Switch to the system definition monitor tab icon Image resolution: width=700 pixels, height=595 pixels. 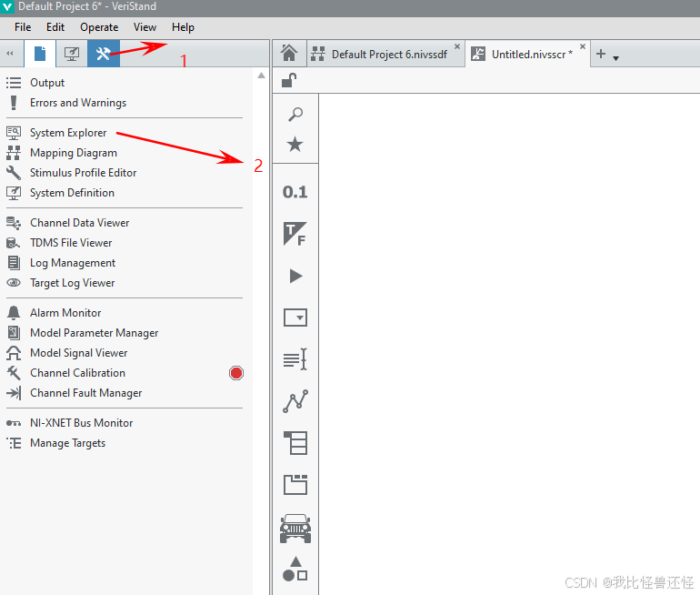72,54
